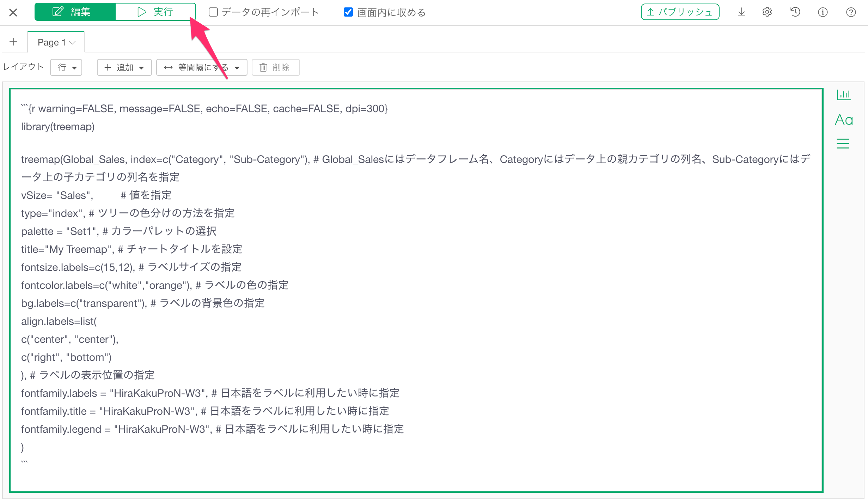
Task: Click the Aa text formatting icon
Action: click(x=843, y=120)
